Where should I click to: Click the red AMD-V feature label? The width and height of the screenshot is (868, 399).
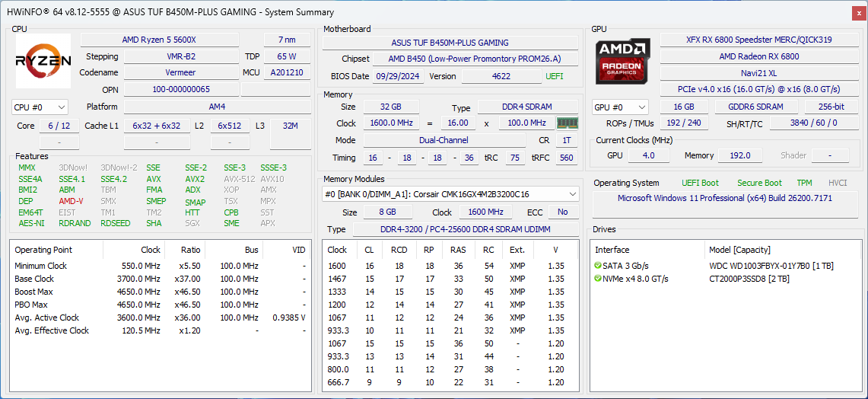[x=71, y=201]
